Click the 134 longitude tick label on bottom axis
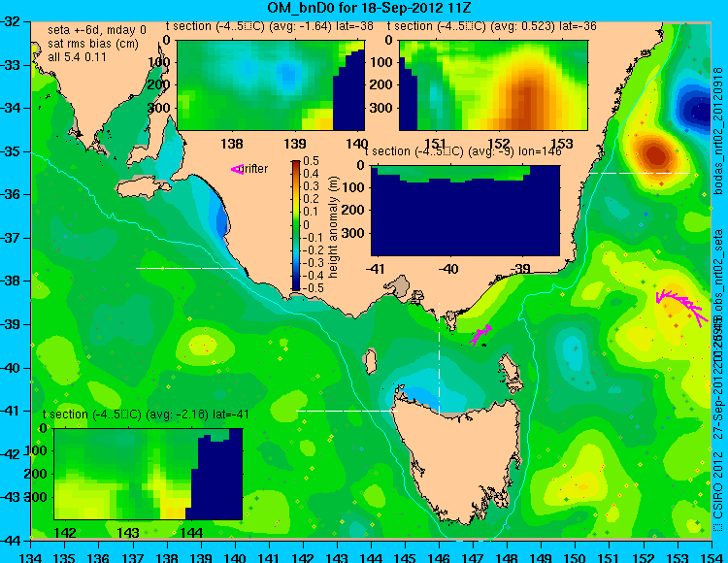The height and width of the screenshot is (563, 728). [x=31, y=557]
